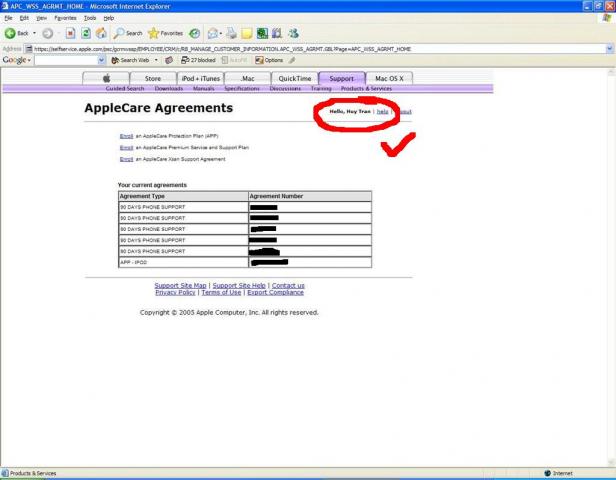Stop loading the page
Viewport: 616px width, 480px height.
click(x=70, y=33)
